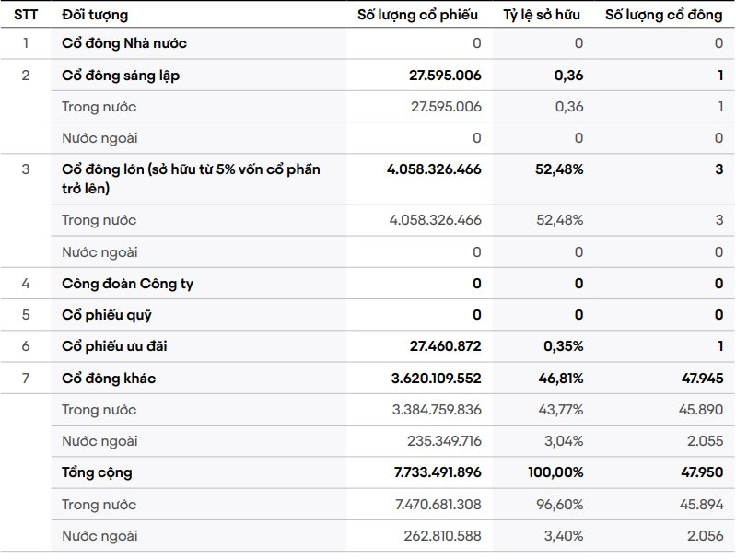Viewport: 736px width, 560px height.
Task: Click the Tổng cộng row label
Action: [97, 472]
